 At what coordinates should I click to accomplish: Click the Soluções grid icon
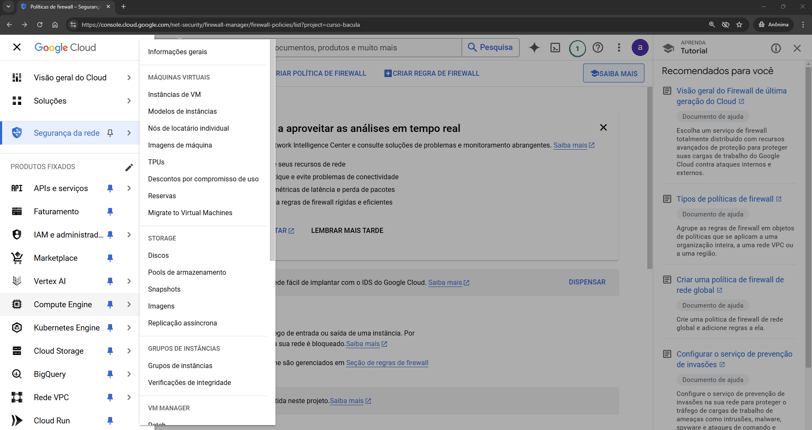[17, 101]
